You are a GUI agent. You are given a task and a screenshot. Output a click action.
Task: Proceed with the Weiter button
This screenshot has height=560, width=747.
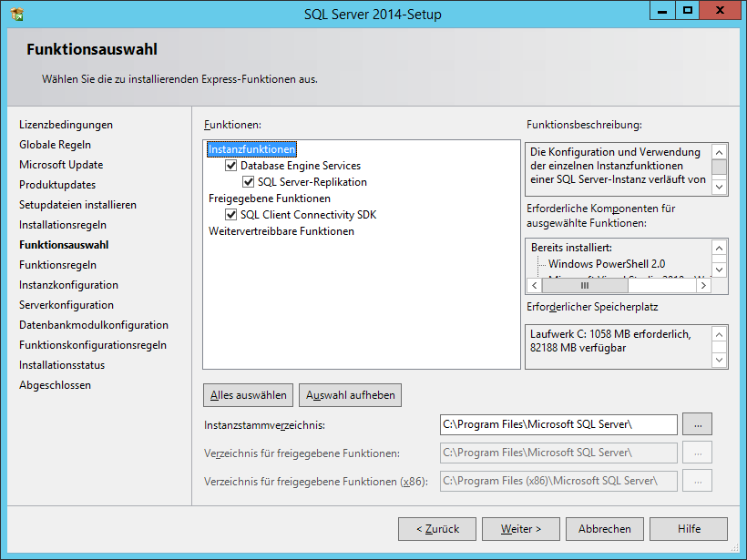521,529
